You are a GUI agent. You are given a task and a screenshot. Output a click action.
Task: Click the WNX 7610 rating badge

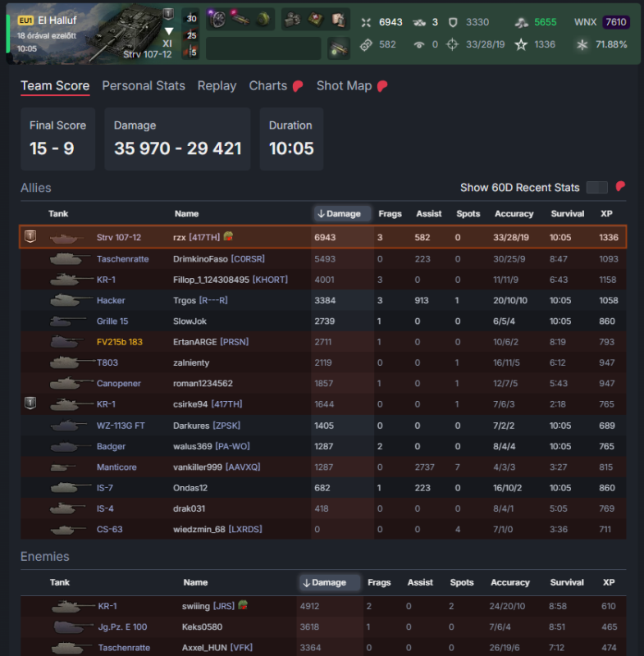pos(616,22)
